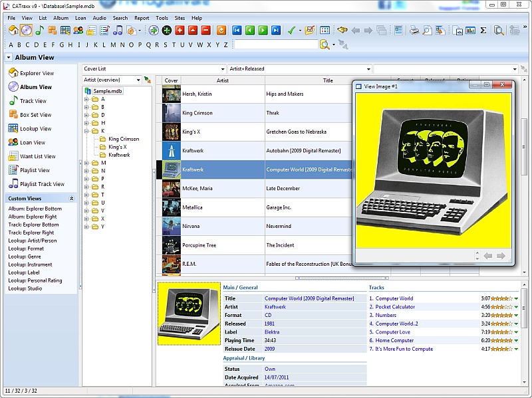Click the yellow handshake toolbar icon

tap(342, 31)
